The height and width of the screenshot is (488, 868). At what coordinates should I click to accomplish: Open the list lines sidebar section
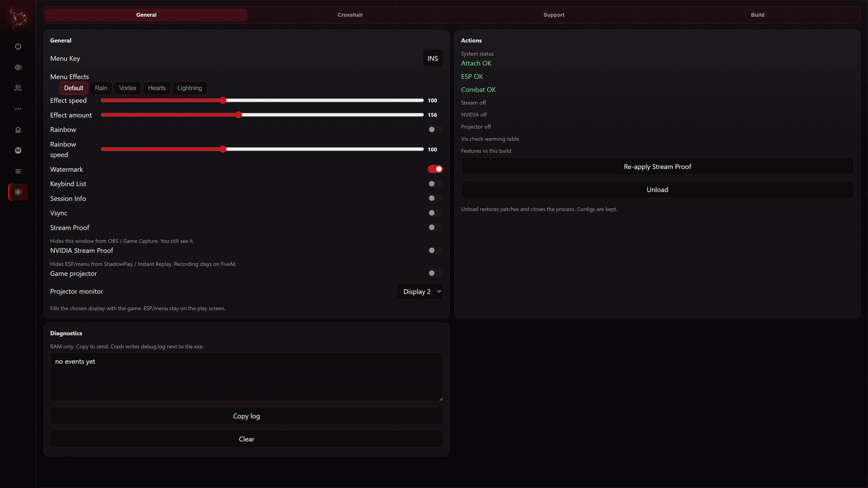tap(18, 171)
